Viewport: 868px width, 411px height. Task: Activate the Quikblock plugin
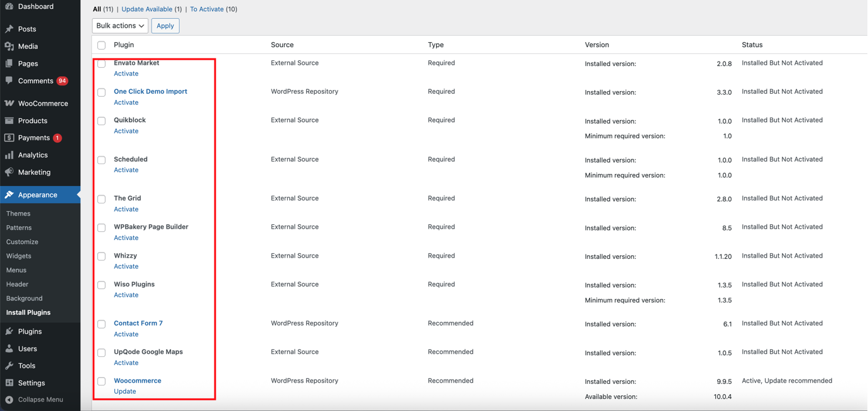[126, 131]
